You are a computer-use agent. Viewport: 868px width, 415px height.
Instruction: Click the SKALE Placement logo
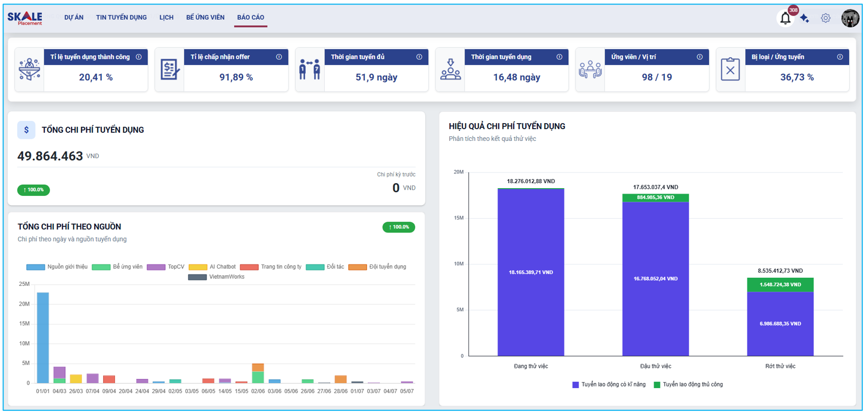(x=25, y=18)
